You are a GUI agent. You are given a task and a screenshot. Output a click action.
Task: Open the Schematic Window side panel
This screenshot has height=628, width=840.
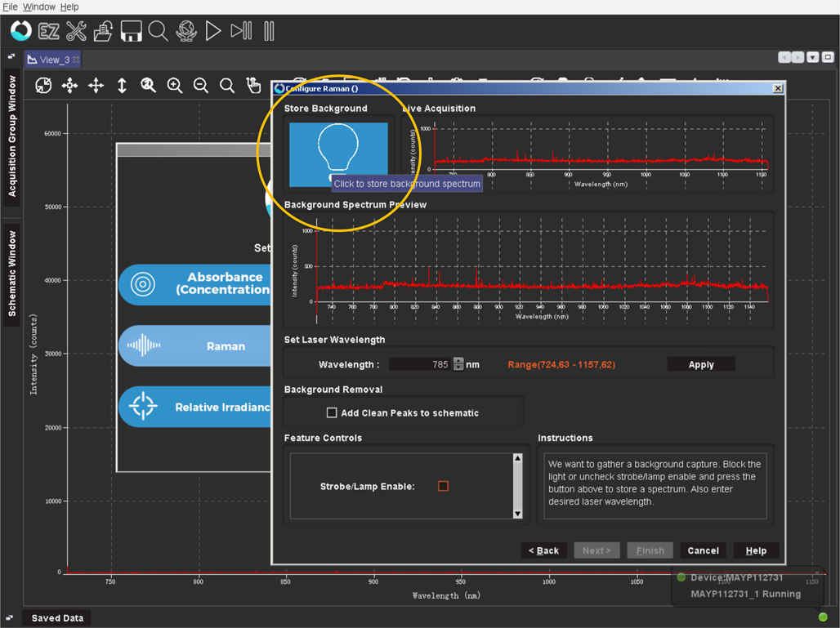pos(11,273)
